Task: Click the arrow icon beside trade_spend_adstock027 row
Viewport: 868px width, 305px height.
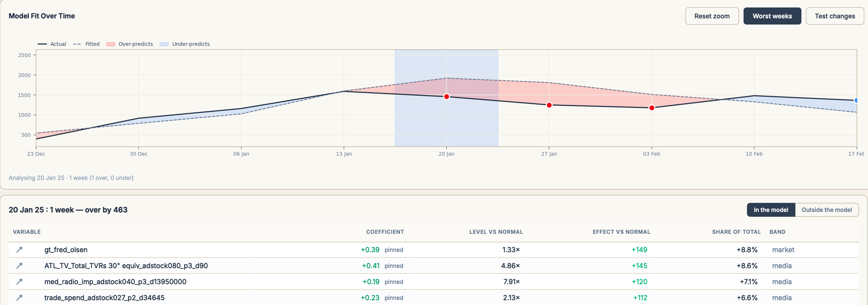Action: pyautogui.click(x=19, y=298)
